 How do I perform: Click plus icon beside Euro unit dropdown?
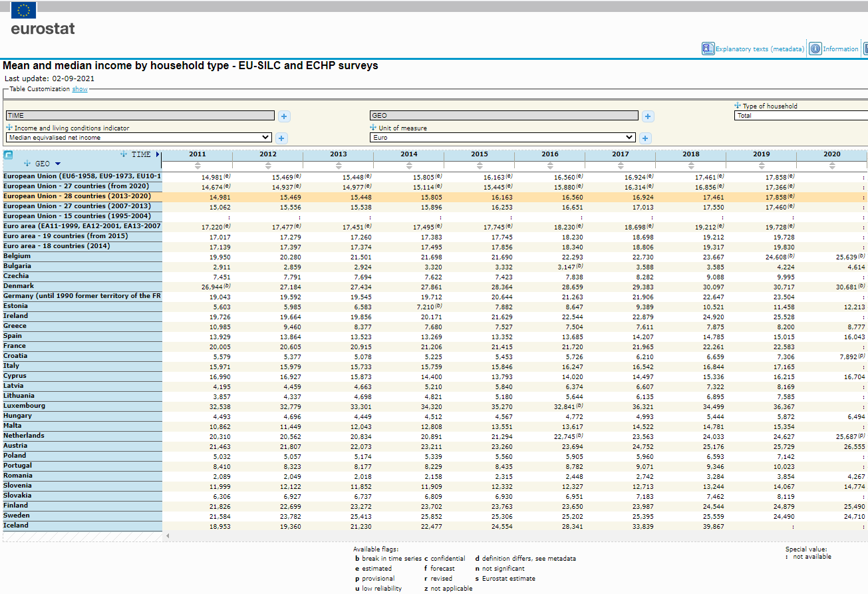coord(645,138)
